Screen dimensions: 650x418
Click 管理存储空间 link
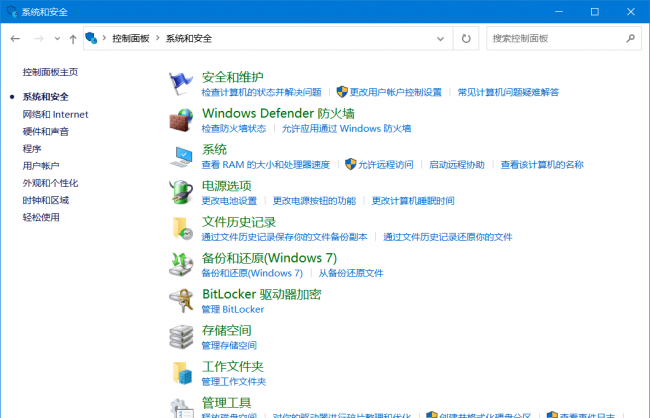(x=229, y=345)
